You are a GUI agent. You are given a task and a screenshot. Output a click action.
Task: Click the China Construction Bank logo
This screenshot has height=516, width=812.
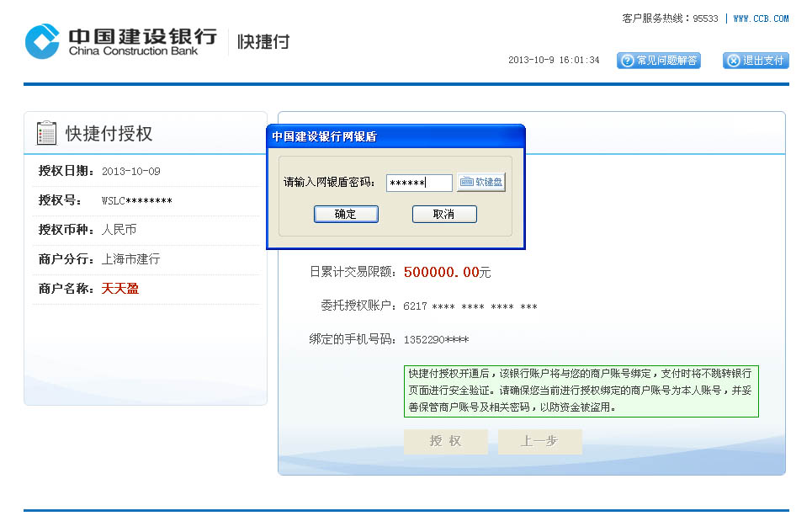point(120,41)
